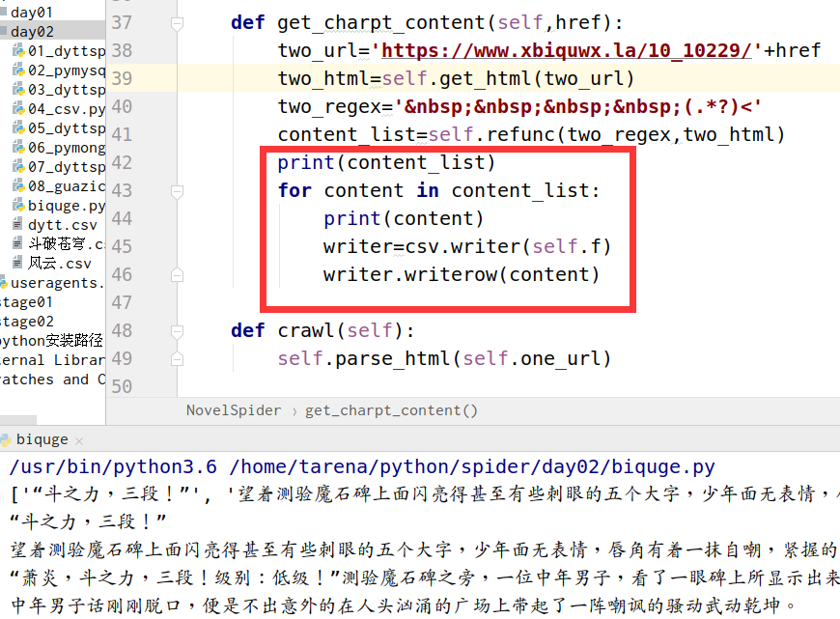Image resolution: width=840 pixels, height=619 pixels.
Task: Click the 斗破苍穹 csv file icon
Action: coord(17,244)
